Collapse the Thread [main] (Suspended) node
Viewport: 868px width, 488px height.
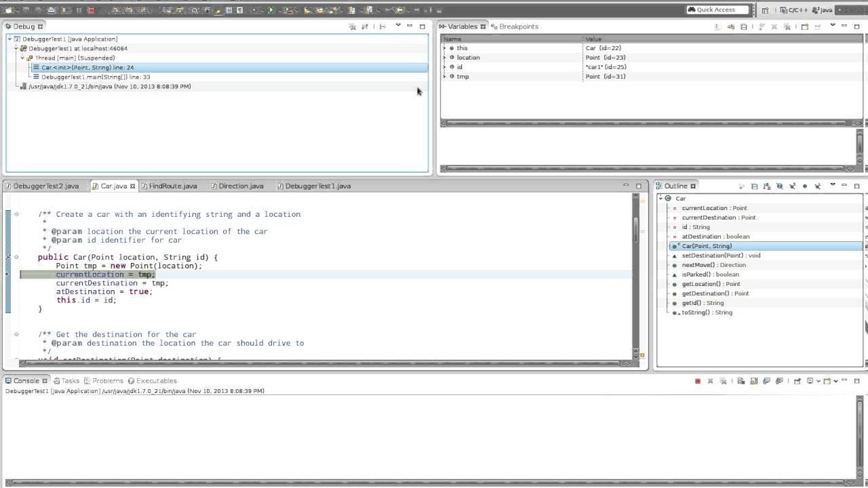point(22,58)
